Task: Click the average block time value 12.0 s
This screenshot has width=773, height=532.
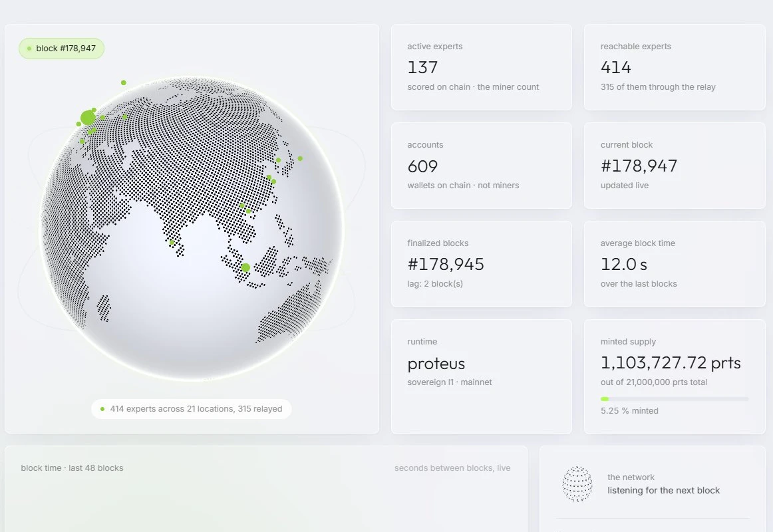Action: pos(623,264)
